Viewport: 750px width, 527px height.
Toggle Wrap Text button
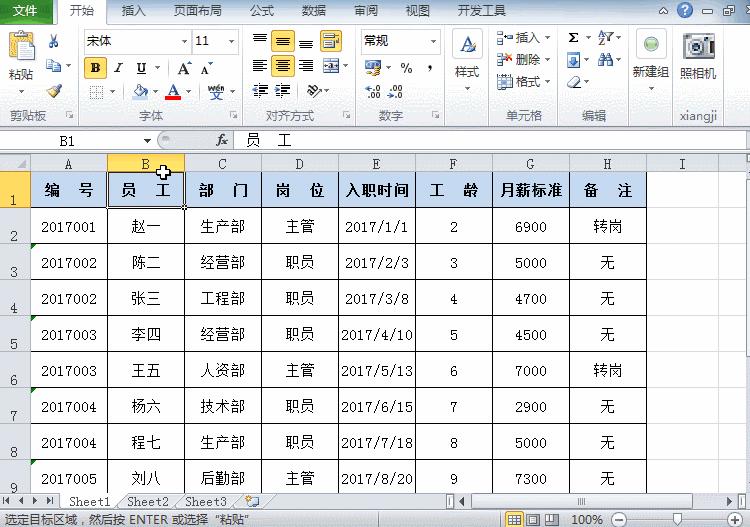[331, 41]
